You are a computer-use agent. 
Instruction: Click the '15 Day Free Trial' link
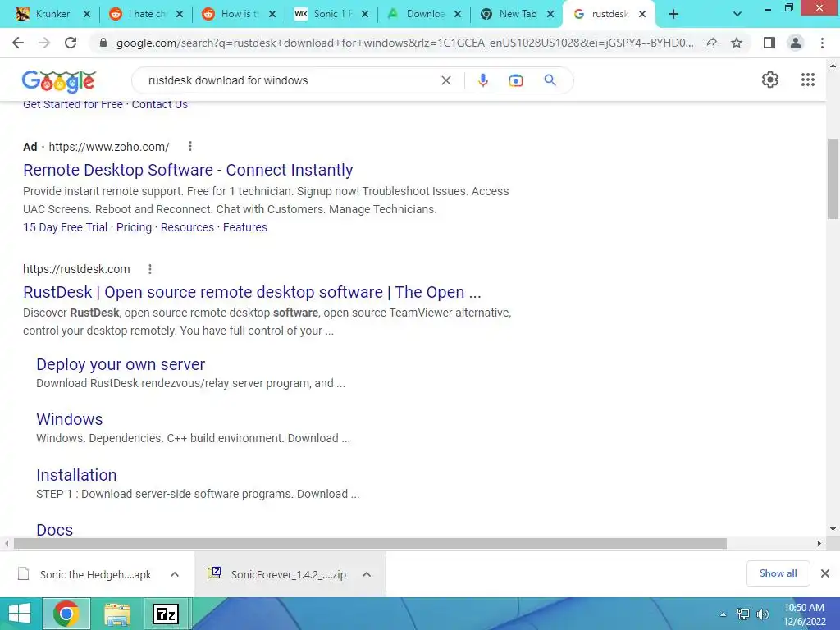(66, 227)
